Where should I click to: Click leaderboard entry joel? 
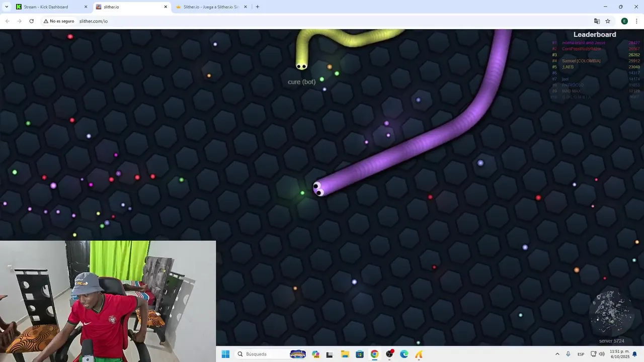click(x=565, y=79)
